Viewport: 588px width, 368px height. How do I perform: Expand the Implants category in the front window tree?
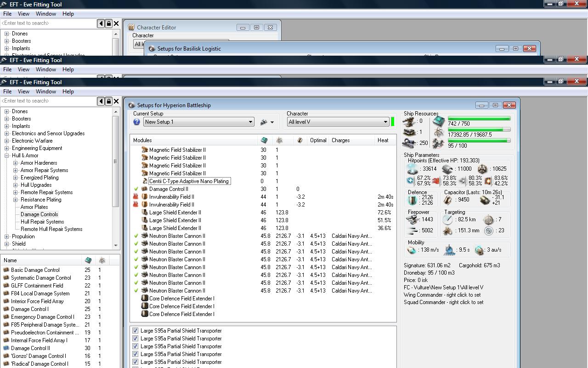pyautogui.click(x=6, y=126)
